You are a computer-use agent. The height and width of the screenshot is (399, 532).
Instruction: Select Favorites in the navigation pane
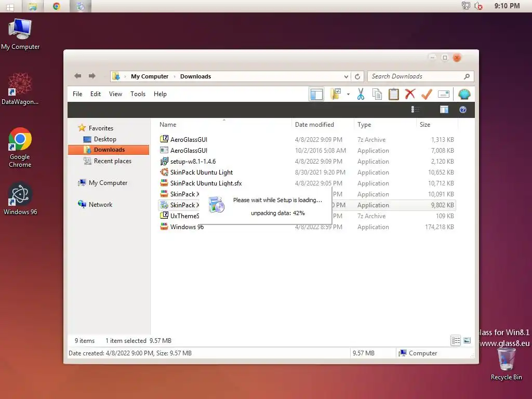[x=101, y=128]
